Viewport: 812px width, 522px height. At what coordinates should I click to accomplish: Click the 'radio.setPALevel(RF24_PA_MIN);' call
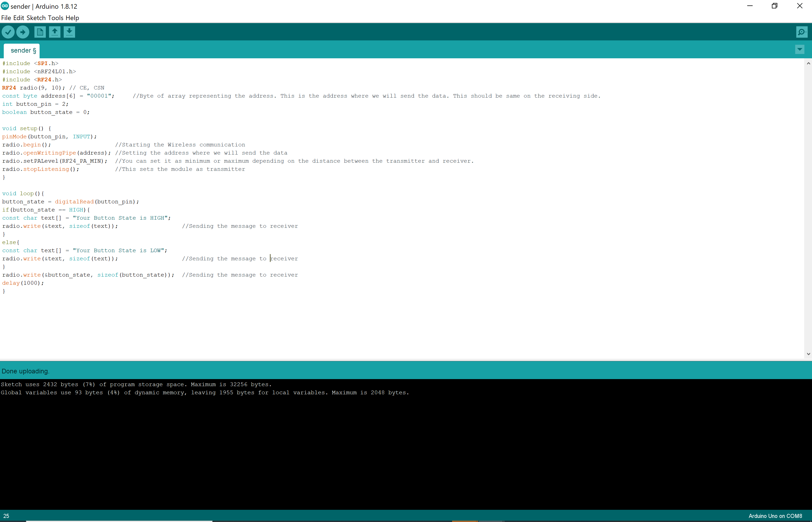[x=55, y=161]
